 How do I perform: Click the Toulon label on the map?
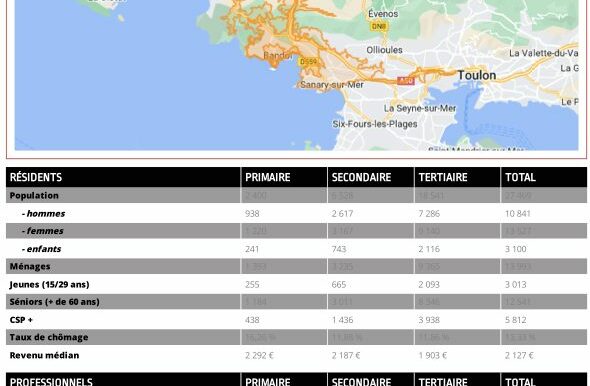click(x=477, y=75)
